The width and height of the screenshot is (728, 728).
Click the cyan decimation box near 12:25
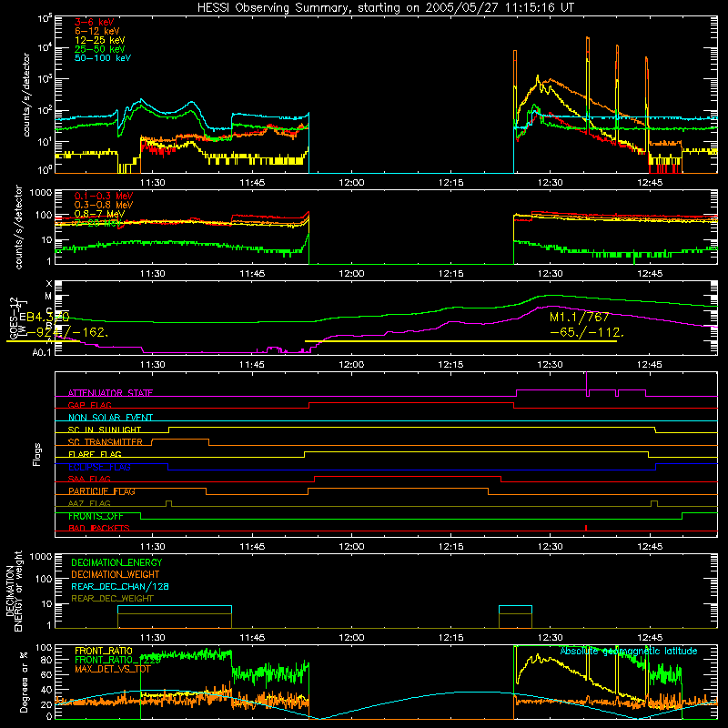click(x=515, y=617)
